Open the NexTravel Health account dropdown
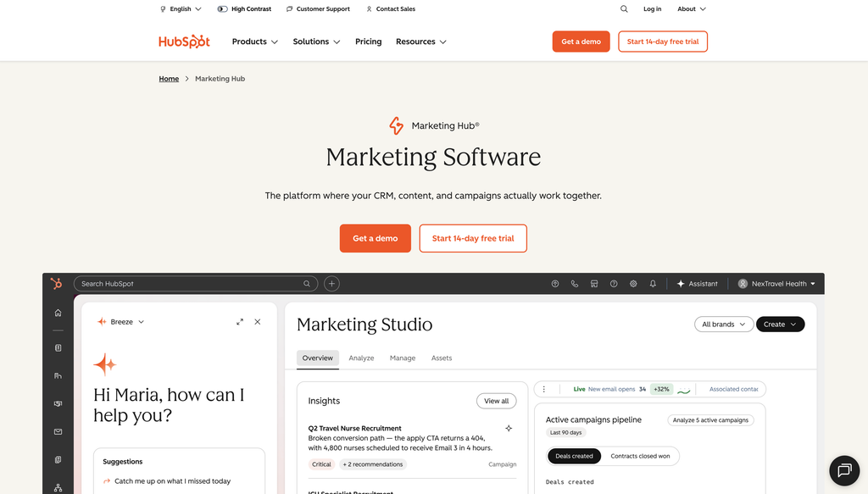This screenshot has width=868, height=494. (x=776, y=284)
